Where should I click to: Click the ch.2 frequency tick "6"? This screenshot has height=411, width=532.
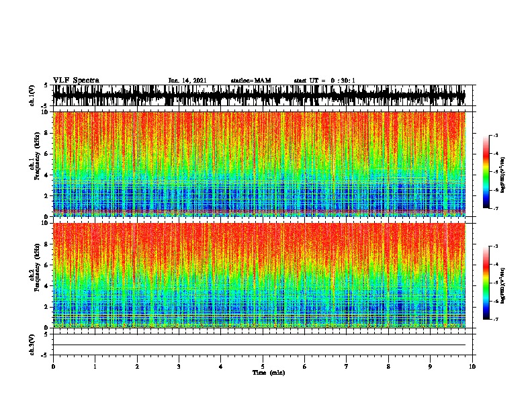(x=47, y=265)
